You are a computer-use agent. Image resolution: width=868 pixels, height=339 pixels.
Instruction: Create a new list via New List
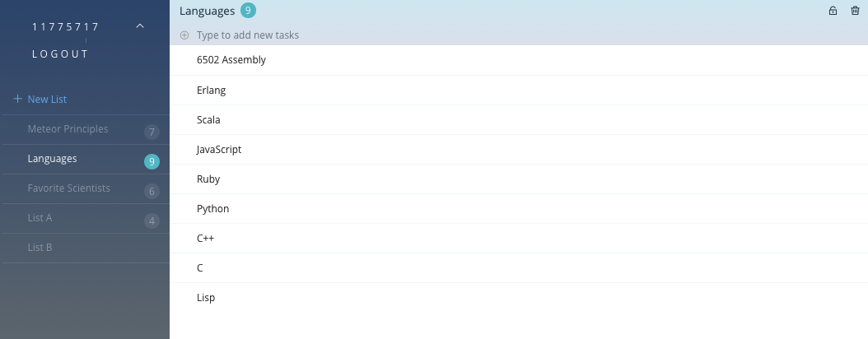tap(47, 100)
